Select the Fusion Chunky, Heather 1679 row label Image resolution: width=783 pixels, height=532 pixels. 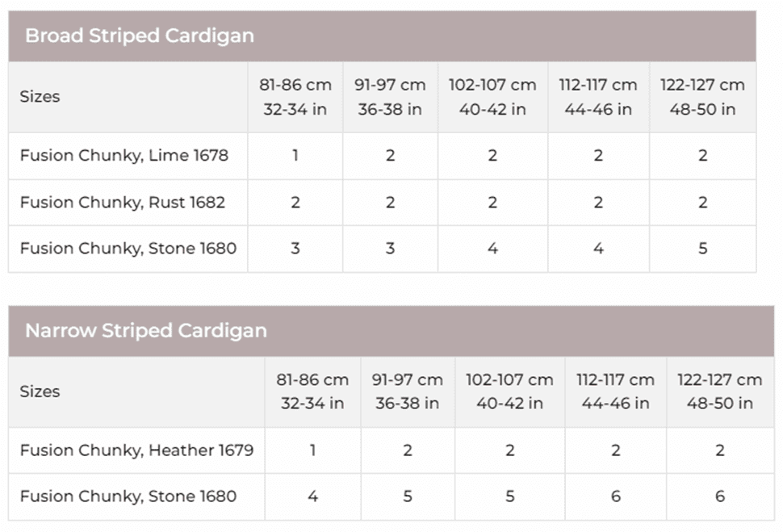[x=136, y=450]
